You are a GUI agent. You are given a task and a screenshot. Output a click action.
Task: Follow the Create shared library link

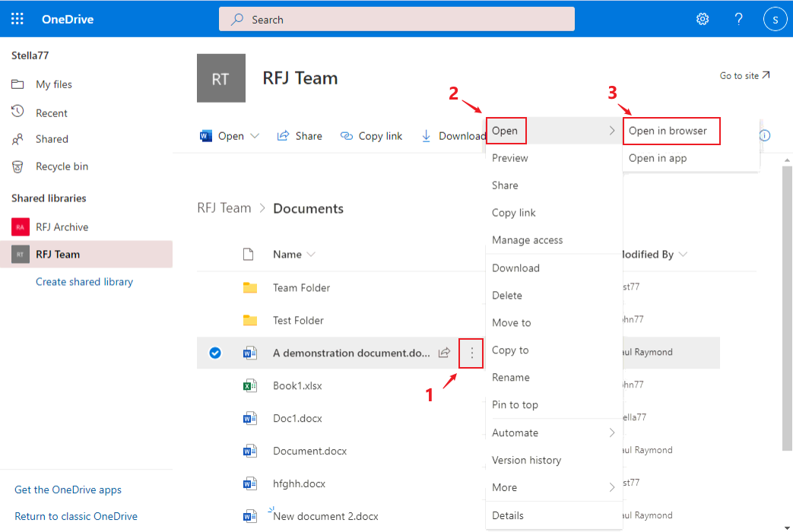click(84, 282)
